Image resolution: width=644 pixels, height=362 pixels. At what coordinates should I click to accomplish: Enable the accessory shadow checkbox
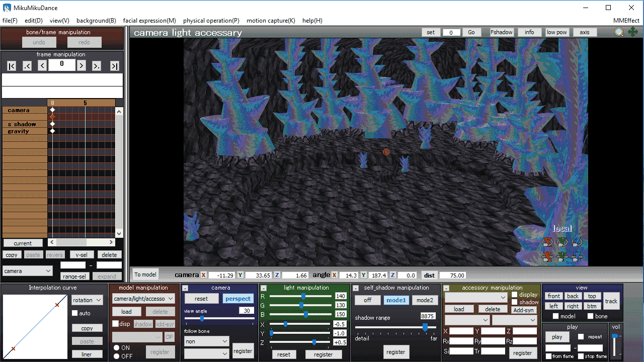[x=515, y=302]
